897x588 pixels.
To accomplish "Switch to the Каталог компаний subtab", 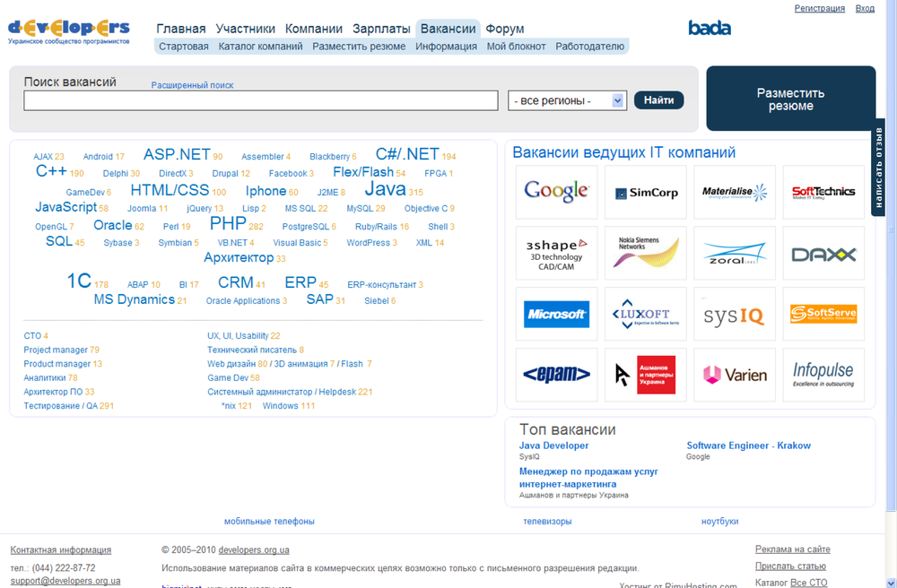I will click(260, 47).
